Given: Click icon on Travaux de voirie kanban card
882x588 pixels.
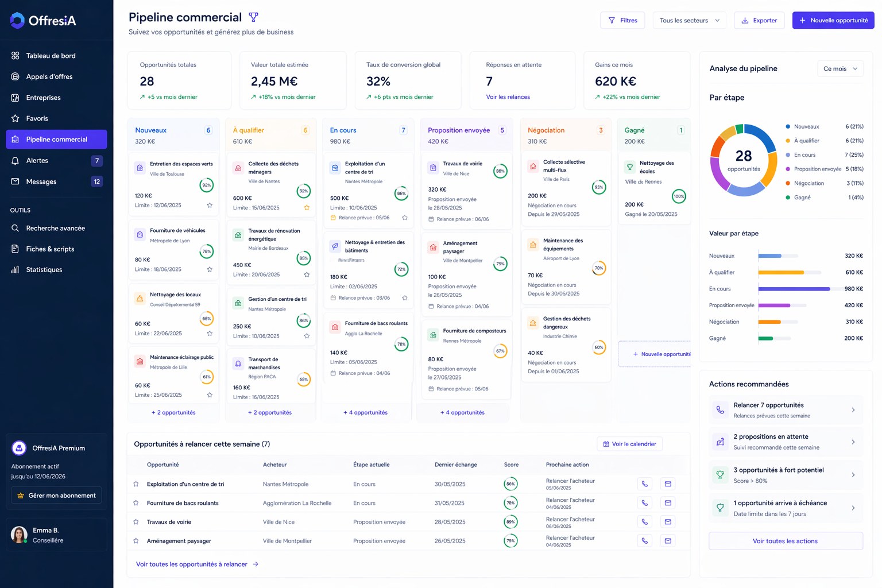Looking at the screenshot, I should click(x=433, y=168).
